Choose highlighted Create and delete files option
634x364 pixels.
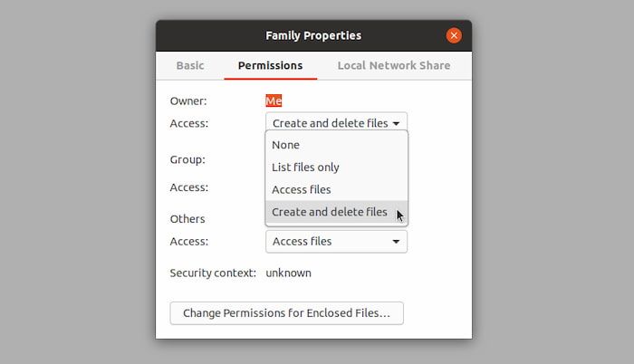click(330, 213)
